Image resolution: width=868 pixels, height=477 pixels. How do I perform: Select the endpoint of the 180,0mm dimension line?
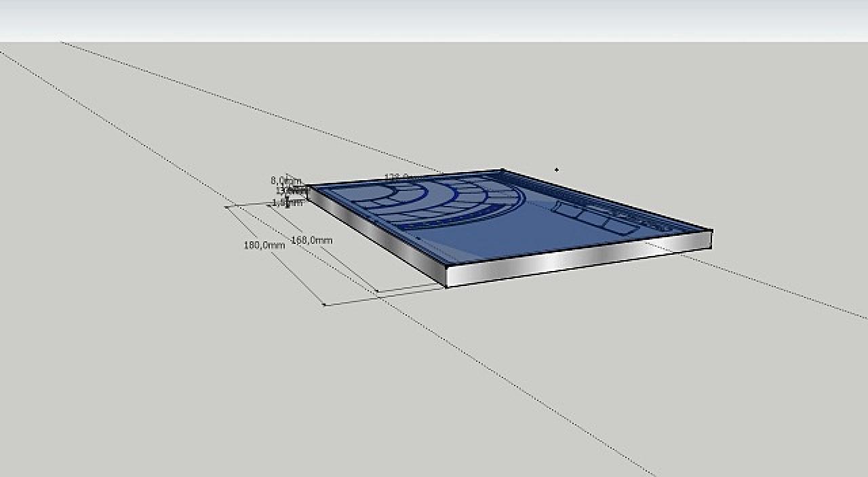pyautogui.click(x=324, y=305)
